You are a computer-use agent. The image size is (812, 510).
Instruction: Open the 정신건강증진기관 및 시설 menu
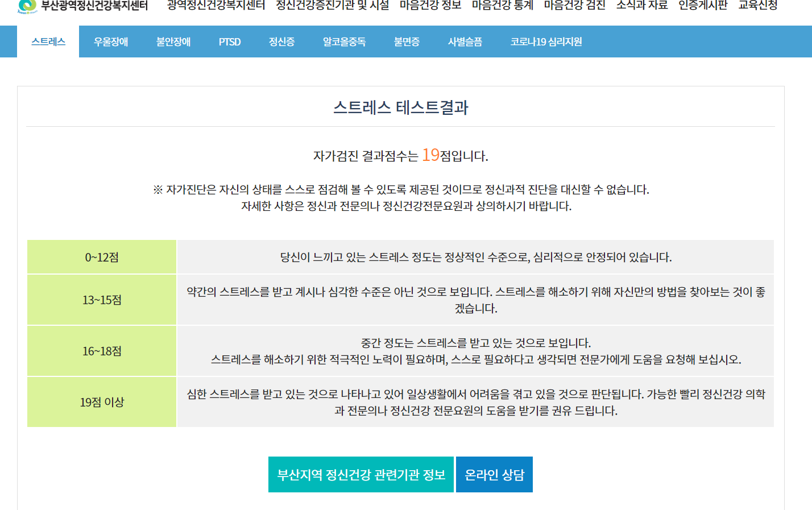332,6
